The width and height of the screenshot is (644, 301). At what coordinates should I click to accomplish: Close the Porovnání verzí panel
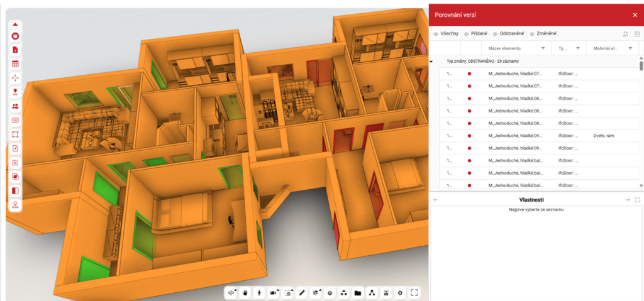point(635,14)
